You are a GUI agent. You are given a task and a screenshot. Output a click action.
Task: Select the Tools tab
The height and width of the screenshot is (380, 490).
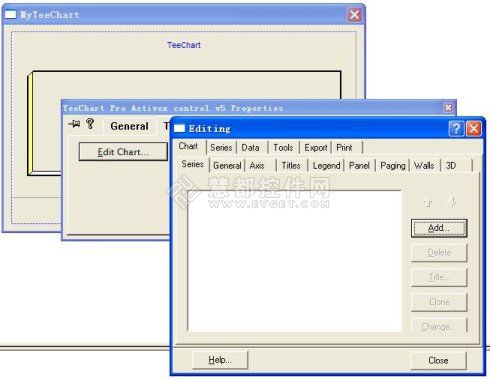pos(283,148)
